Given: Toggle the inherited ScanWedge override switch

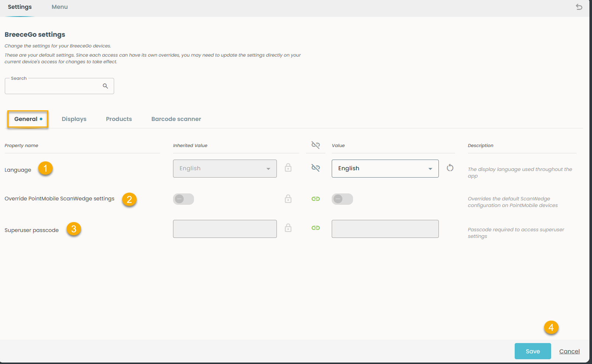Looking at the screenshot, I should pyautogui.click(x=183, y=199).
